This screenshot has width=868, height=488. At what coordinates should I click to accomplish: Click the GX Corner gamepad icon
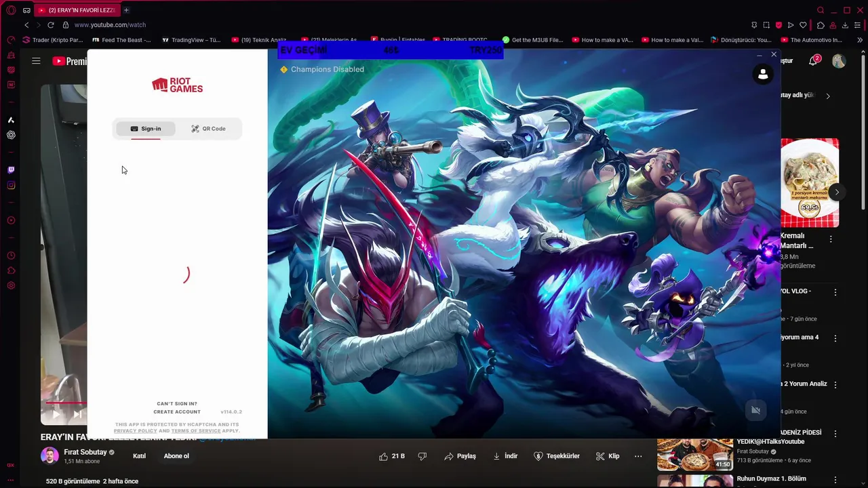pos(26,10)
